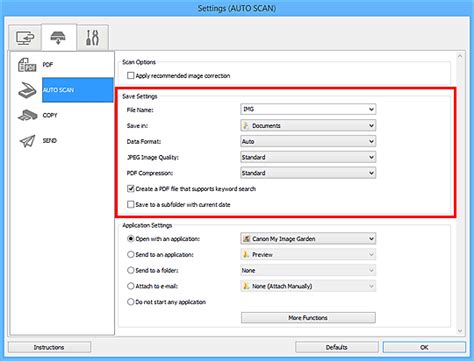Click the Save Settings group heading

pyautogui.click(x=140, y=96)
